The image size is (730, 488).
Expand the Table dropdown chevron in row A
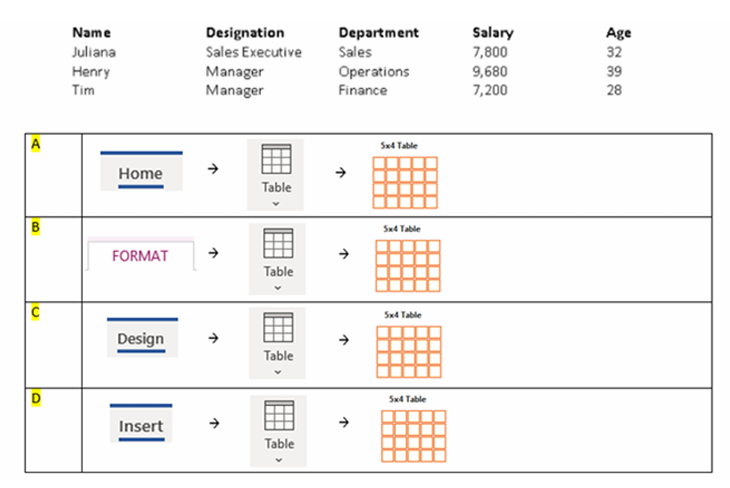click(277, 203)
